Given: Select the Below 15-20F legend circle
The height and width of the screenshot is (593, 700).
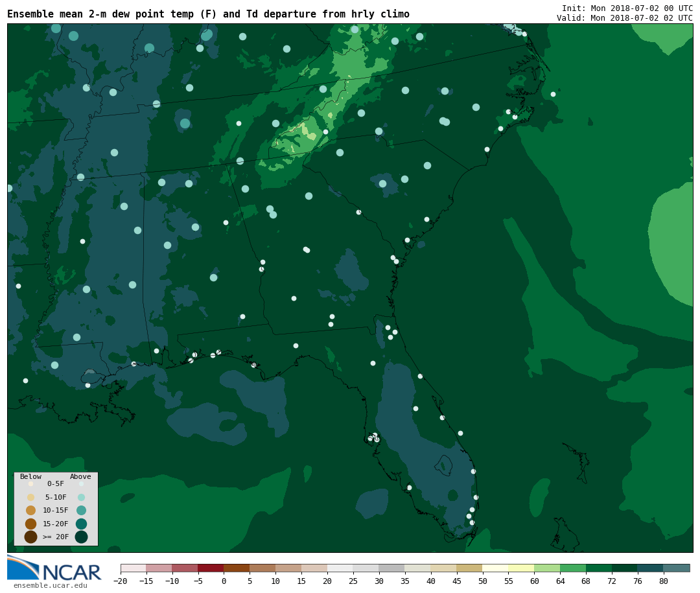Looking at the screenshot, I should coord(31,524).
